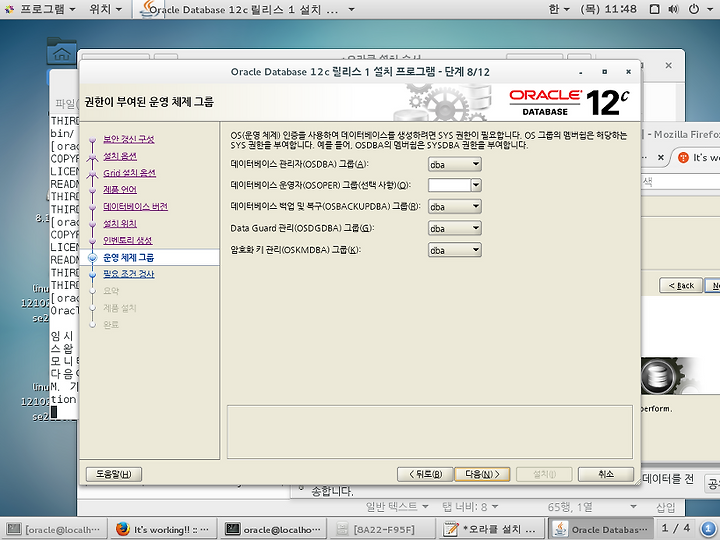This screenshot has height=540, width=720.
Task: Go to Grid 설치 옵션 step
Action: click(129, 173)
